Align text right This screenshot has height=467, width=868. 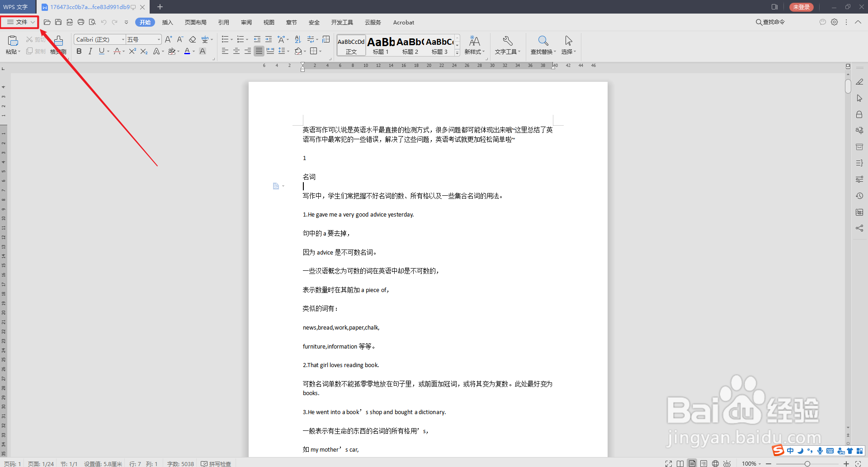click(247, 51)
